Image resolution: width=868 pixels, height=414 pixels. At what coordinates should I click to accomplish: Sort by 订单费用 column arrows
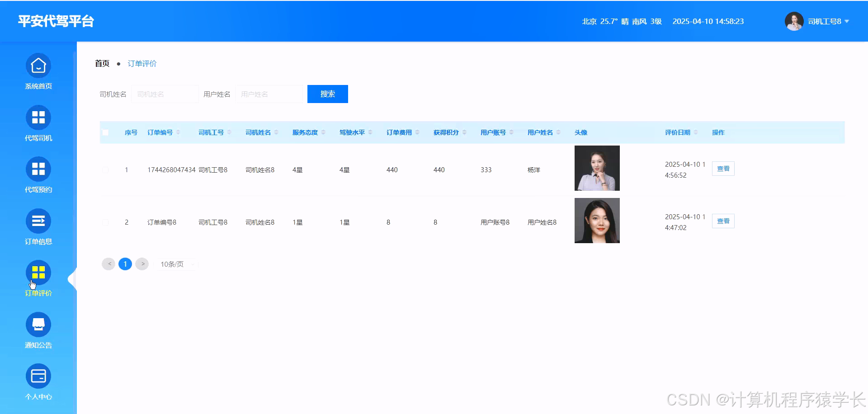pos(417,132)
